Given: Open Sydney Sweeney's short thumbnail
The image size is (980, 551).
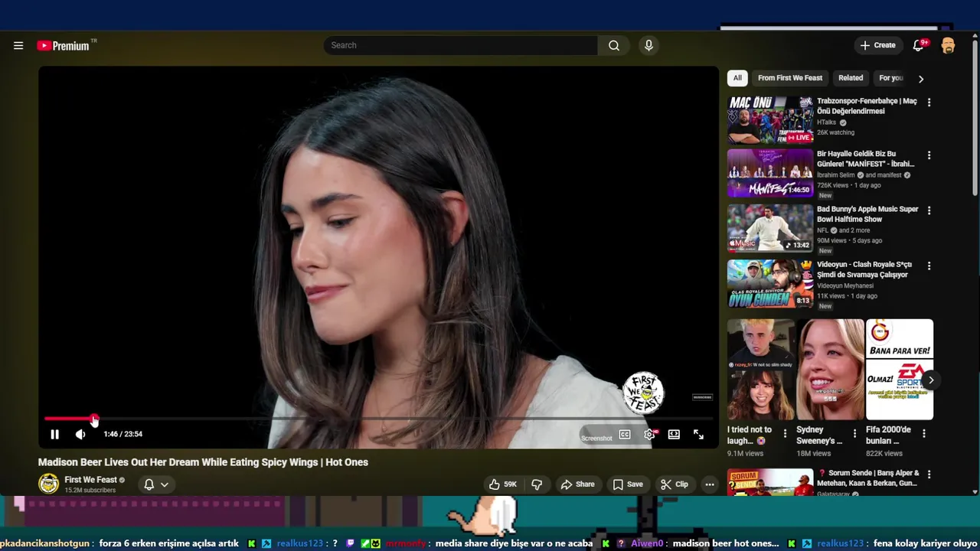Looking at the screenshot, I should [830, 370].
